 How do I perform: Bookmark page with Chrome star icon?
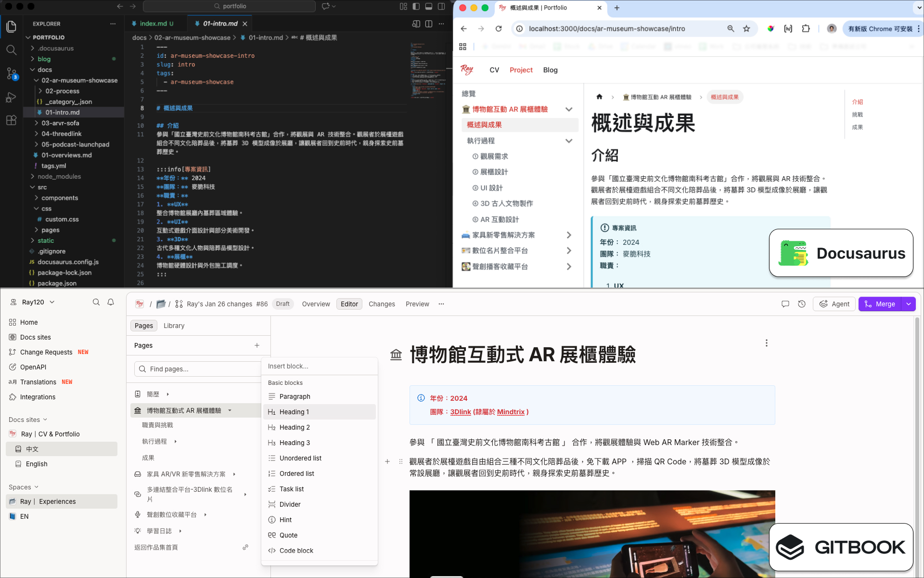746,29
